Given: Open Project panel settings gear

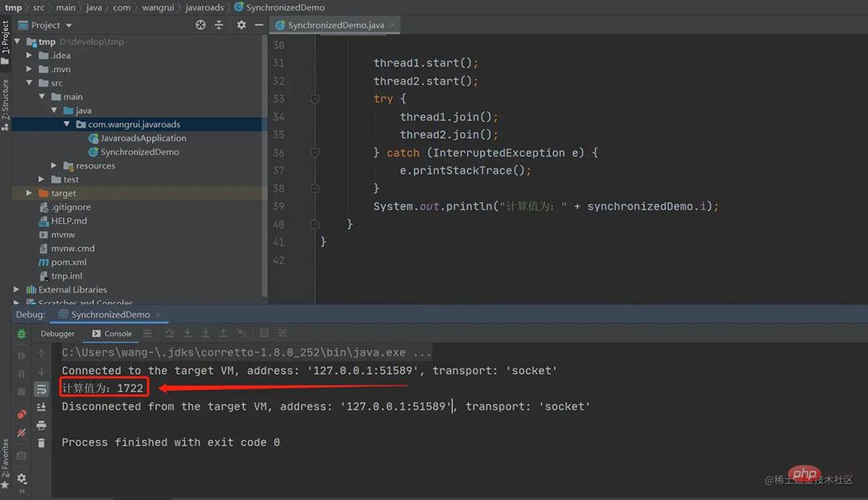Looking at the screenshot, I should point(242,25).
